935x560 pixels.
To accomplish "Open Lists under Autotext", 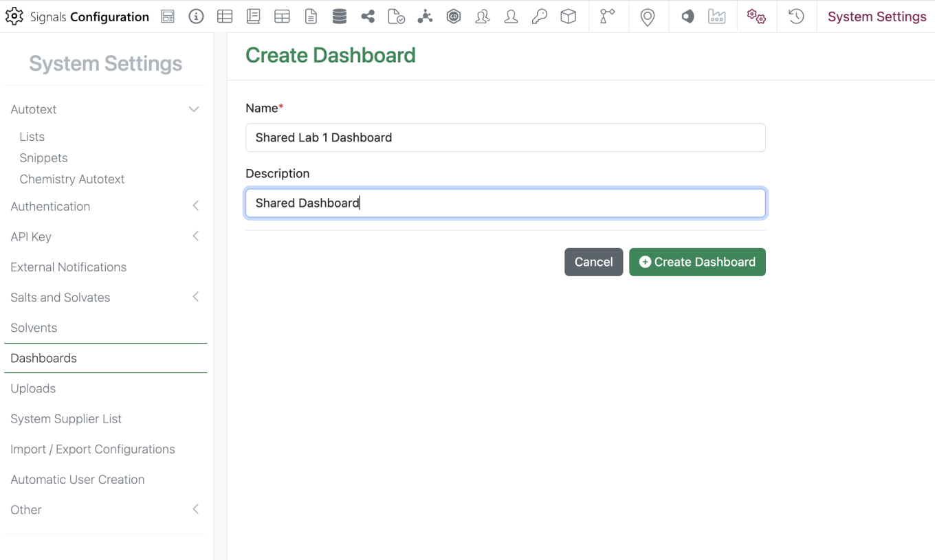I will coord(32,137).
